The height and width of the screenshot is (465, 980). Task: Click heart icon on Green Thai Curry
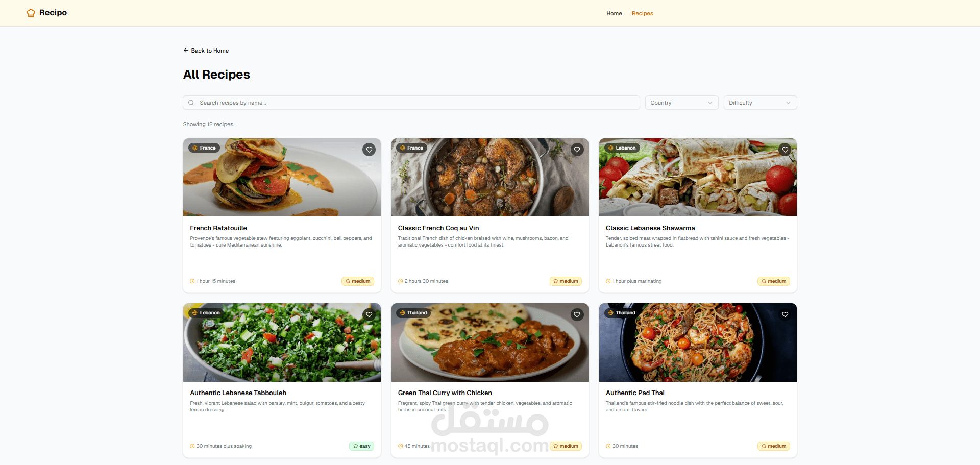577,314
